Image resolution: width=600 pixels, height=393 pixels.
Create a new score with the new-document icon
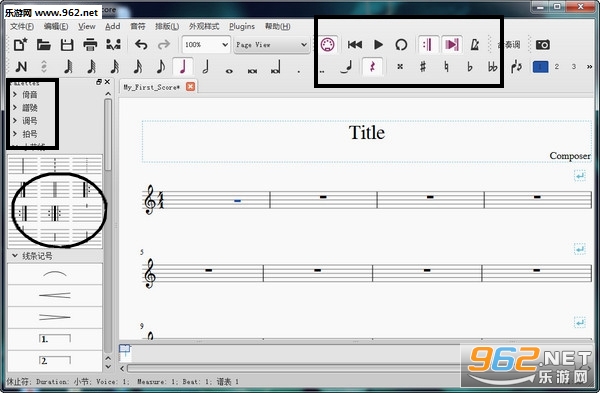click(x=20, y=44)
